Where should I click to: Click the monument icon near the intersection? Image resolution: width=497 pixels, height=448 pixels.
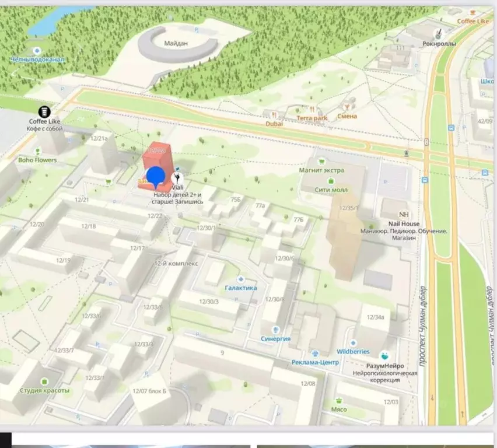[407, 153]
